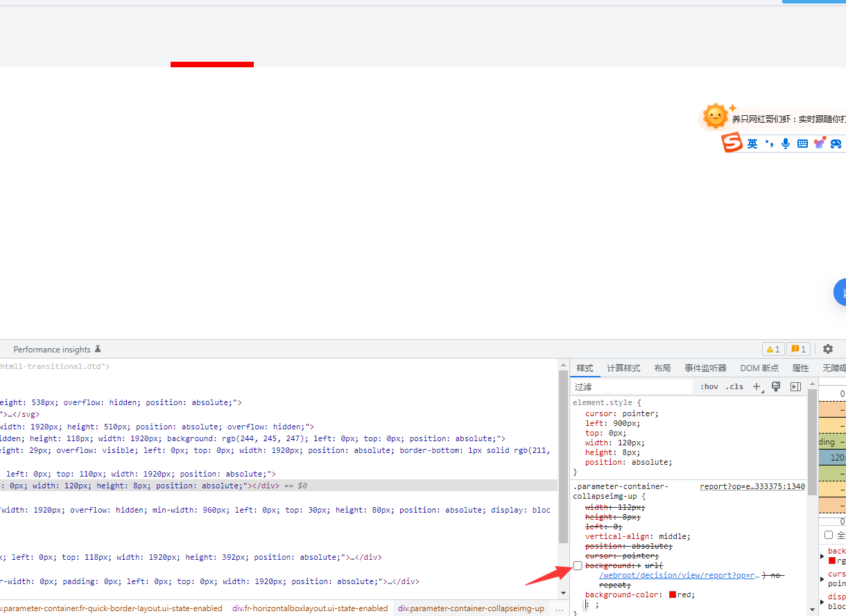Open Sogou soft keyboard icon

[x=802, y=144]
